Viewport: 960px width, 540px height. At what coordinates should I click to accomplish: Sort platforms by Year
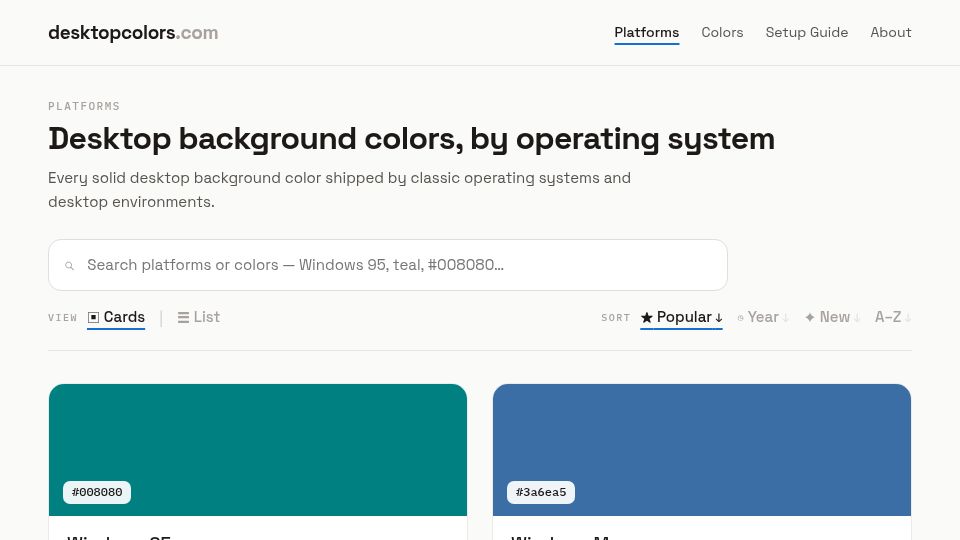coord(763,317)
